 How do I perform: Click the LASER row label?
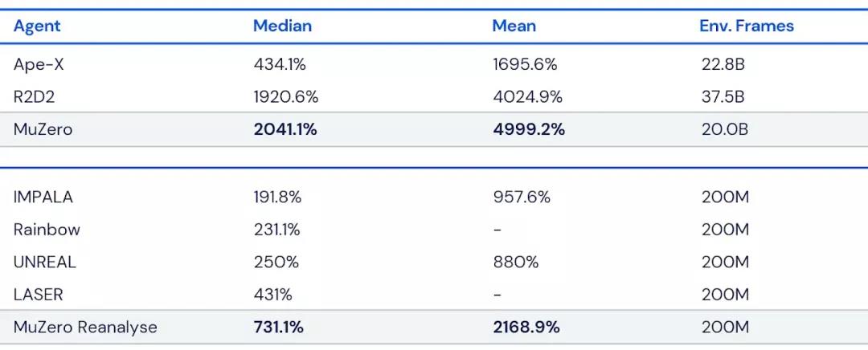39,295
